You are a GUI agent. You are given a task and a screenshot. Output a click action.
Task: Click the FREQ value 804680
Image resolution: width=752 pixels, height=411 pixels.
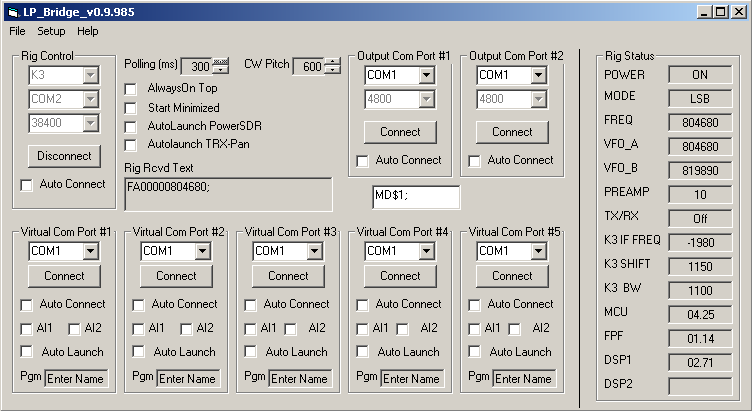coord(700,123)
